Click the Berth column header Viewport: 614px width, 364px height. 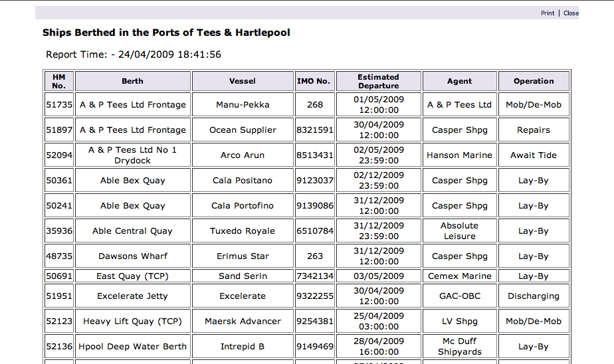[x=132, y=81]
